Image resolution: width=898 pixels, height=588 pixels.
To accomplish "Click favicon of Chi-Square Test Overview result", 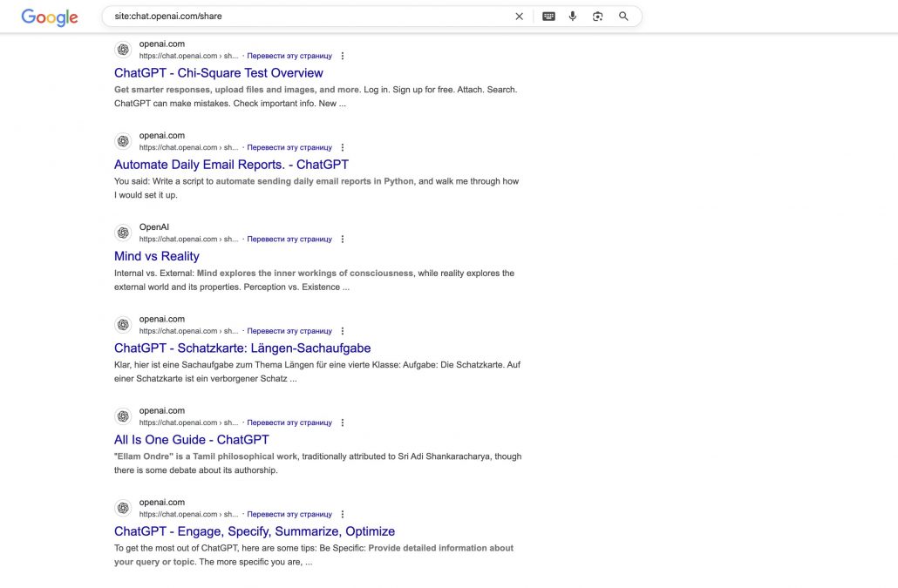I will coord(123,50).
